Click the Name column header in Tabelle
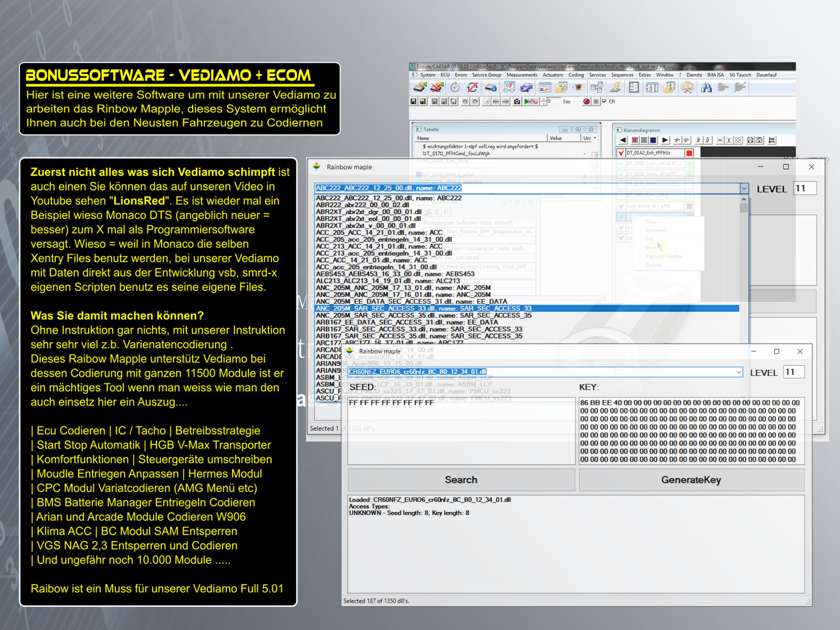Viewport: 840px width, 630px height. tap(481, 138)
